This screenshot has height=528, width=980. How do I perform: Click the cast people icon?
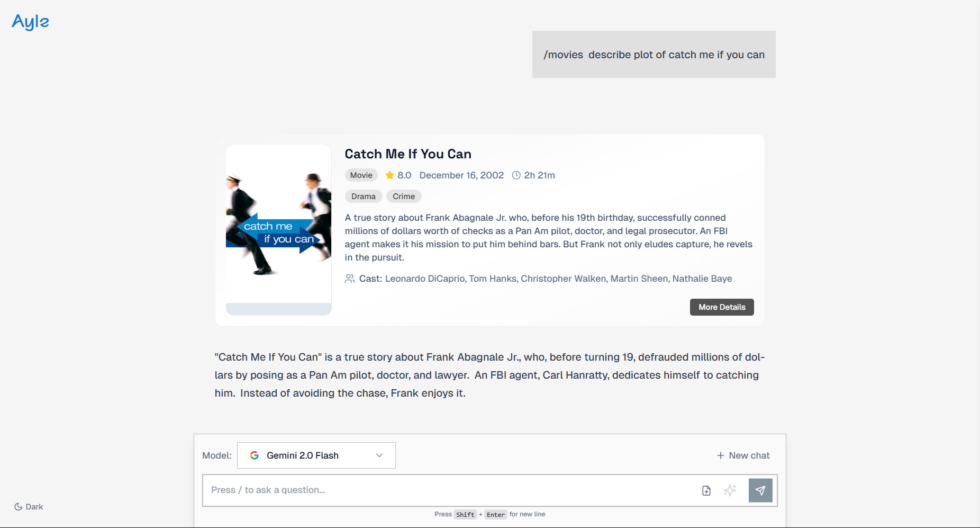click(x=350, y=279)
